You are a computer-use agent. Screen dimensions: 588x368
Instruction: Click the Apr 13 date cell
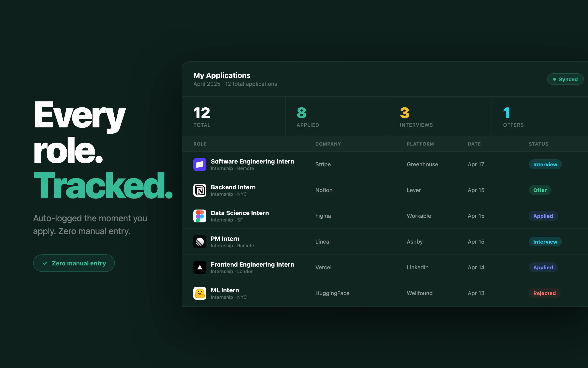click(476, 293)
